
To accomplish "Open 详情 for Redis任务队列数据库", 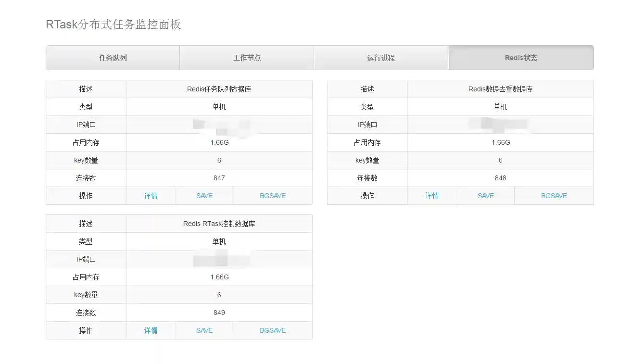I will 151,196.
